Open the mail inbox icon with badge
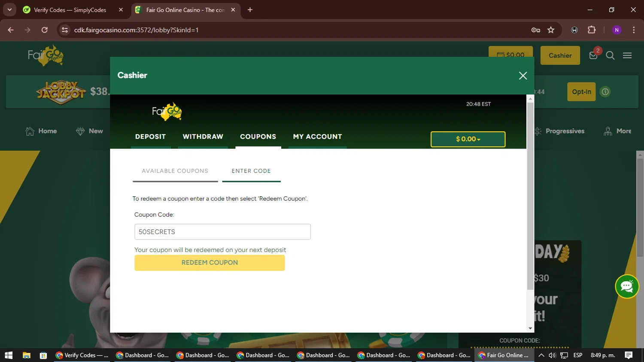 [593, 55]
